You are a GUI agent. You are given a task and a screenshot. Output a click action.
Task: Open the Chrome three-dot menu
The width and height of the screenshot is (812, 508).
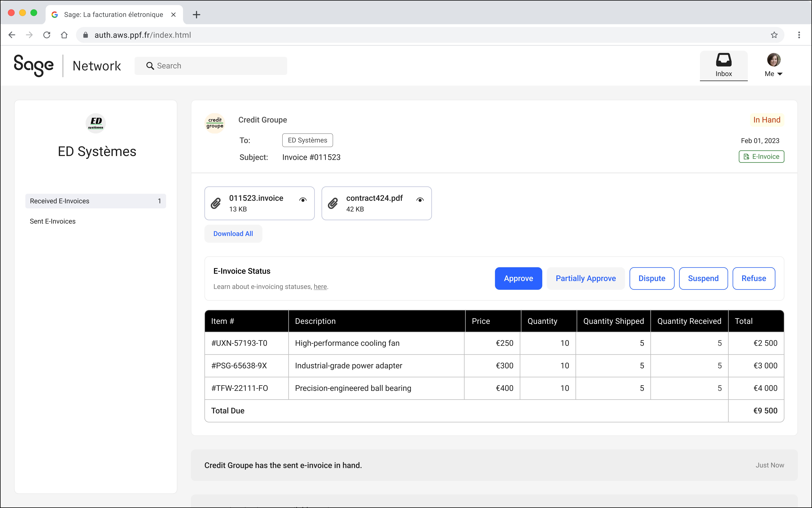799,35
